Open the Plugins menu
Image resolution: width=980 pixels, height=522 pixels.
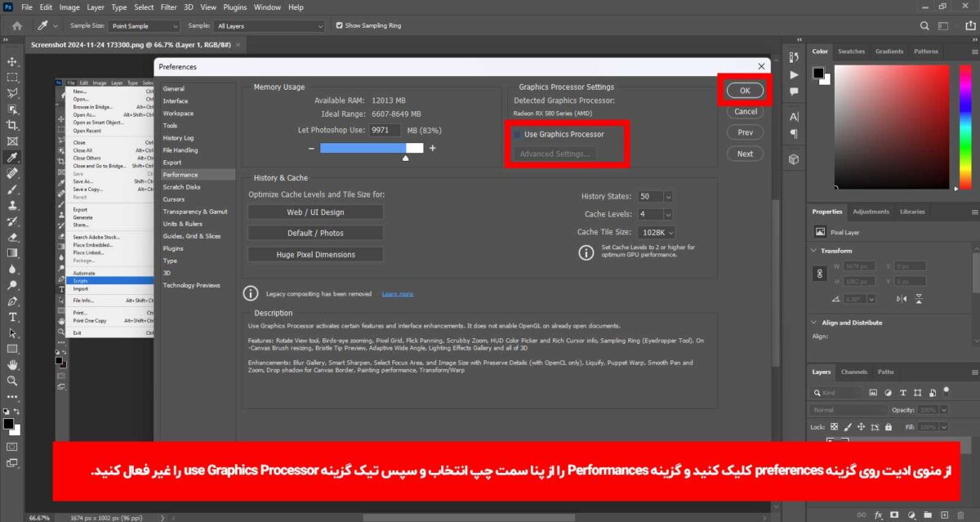pos(234,7)
